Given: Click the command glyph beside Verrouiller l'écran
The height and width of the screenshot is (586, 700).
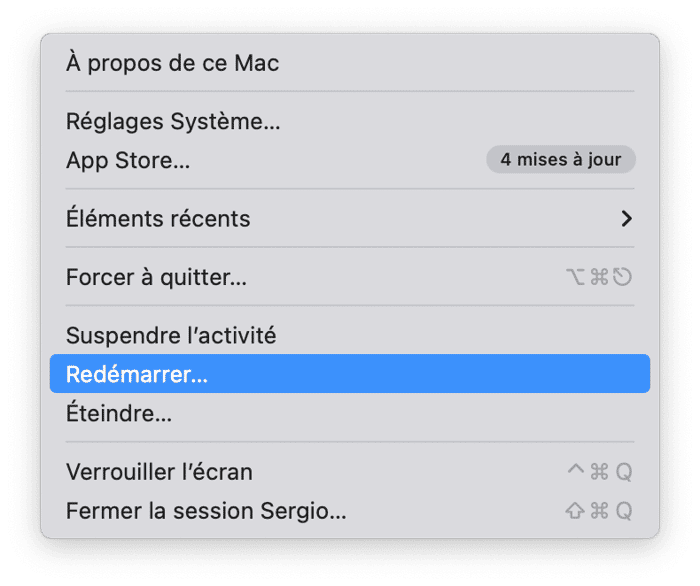Looking at the screenshot, I should (x=599, y=472).
